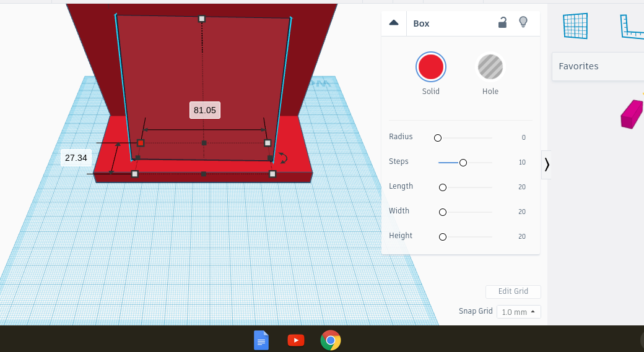Click the 27.34 dimension field
644x352 pixels.
(x=76, y=158)
